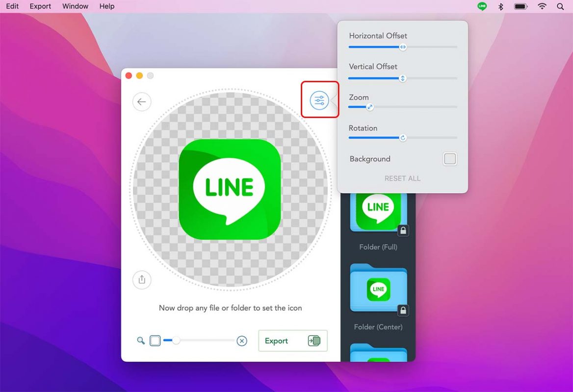Open Spotlight search icon

click(560, 6)
